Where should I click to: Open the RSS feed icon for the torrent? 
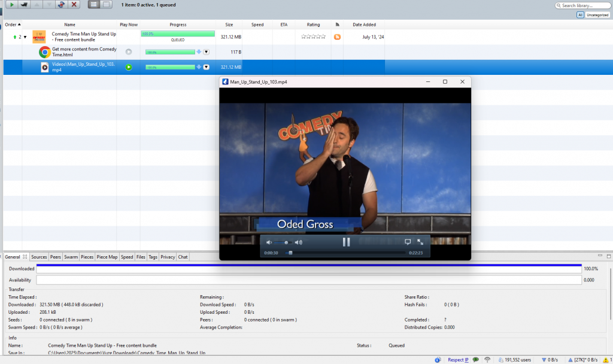pos(337,37)
